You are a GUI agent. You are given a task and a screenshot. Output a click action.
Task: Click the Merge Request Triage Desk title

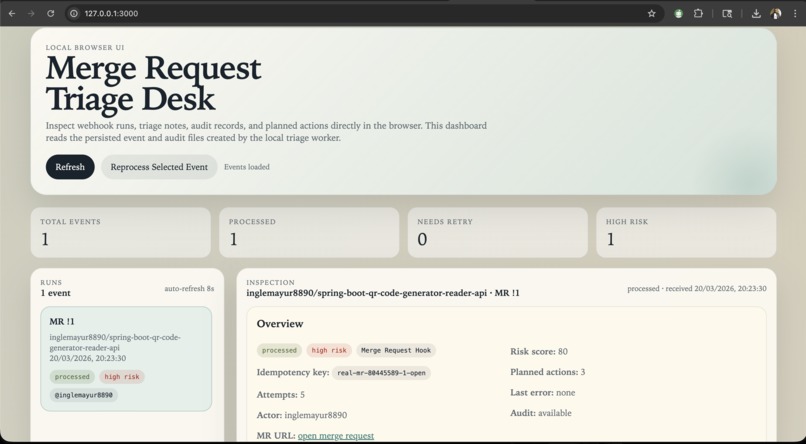click(x=153, y=83)
